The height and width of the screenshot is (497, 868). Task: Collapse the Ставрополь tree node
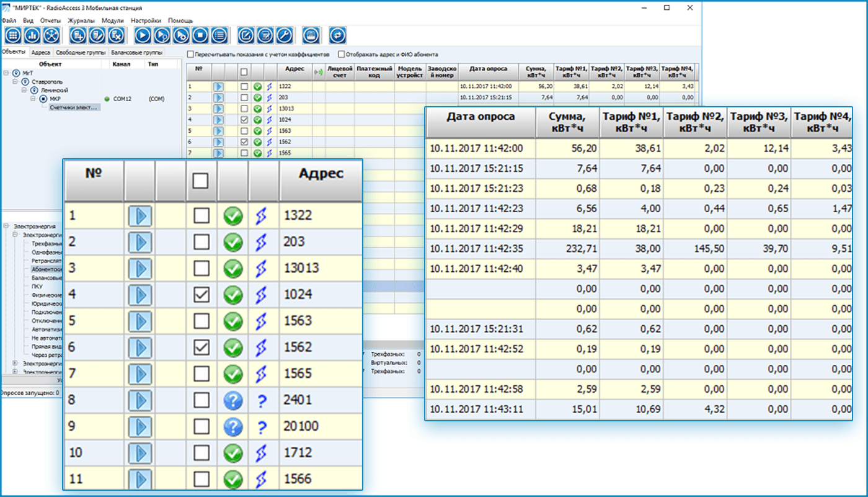click(x=15, y=81)
